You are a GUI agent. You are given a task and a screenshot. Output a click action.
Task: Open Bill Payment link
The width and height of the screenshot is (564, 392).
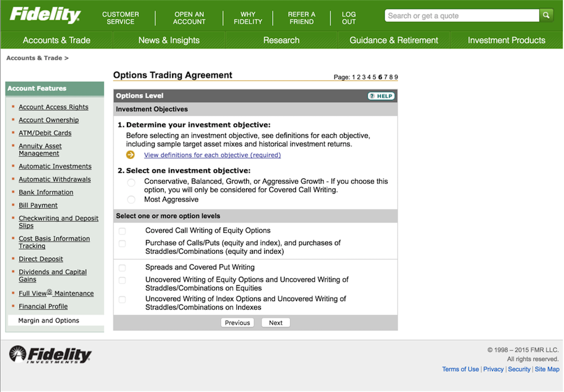click(x=38, y=205)
